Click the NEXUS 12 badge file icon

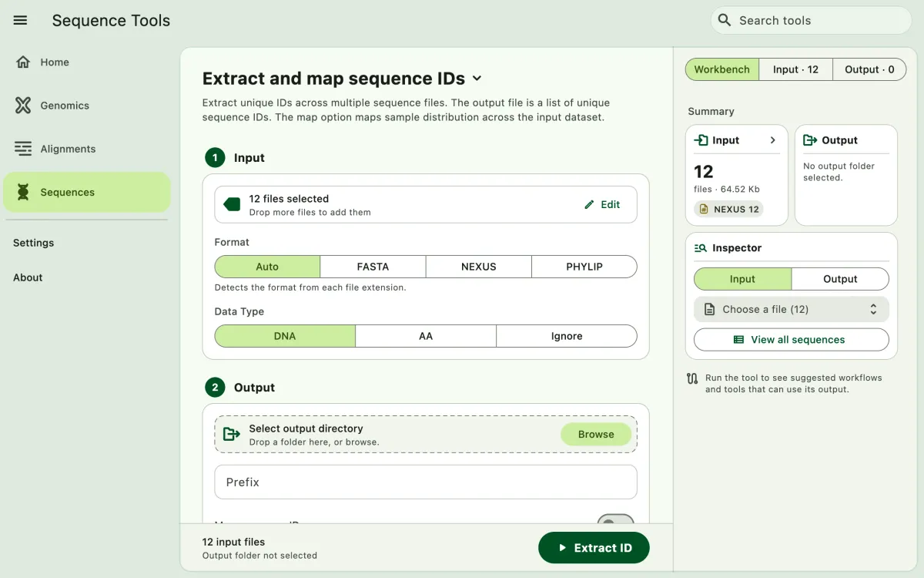704,209
